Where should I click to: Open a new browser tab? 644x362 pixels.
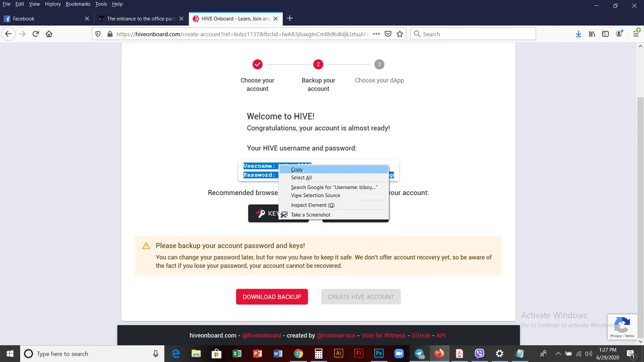click(x=289, y=19)
